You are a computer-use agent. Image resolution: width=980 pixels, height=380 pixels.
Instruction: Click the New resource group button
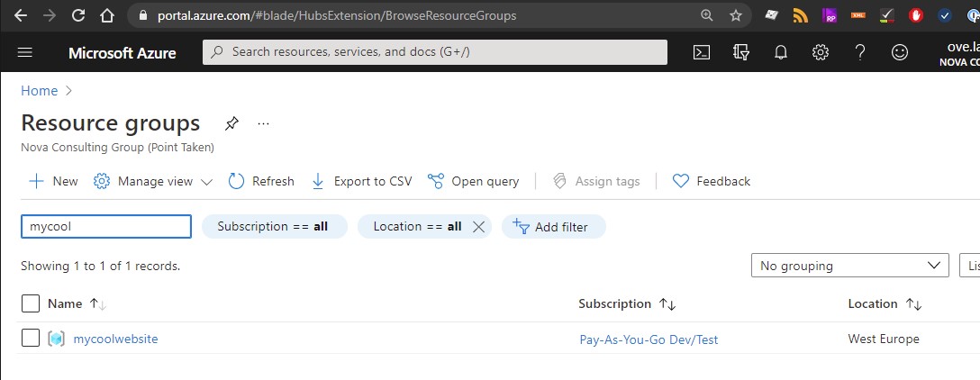tap(54, 181)
